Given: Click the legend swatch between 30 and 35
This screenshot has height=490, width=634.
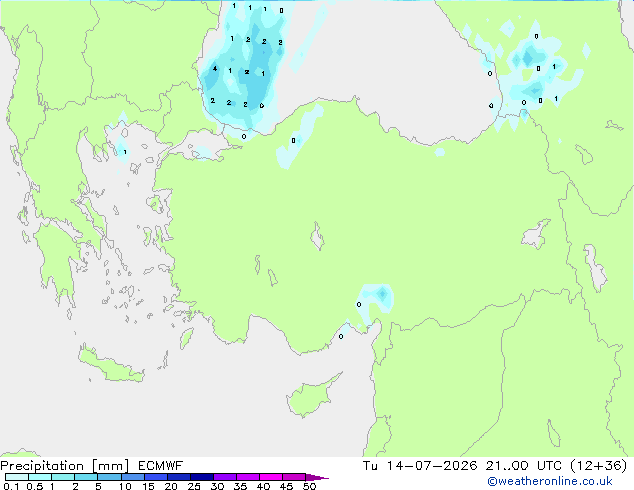Looking at the screenshot, I should (224, 477).
